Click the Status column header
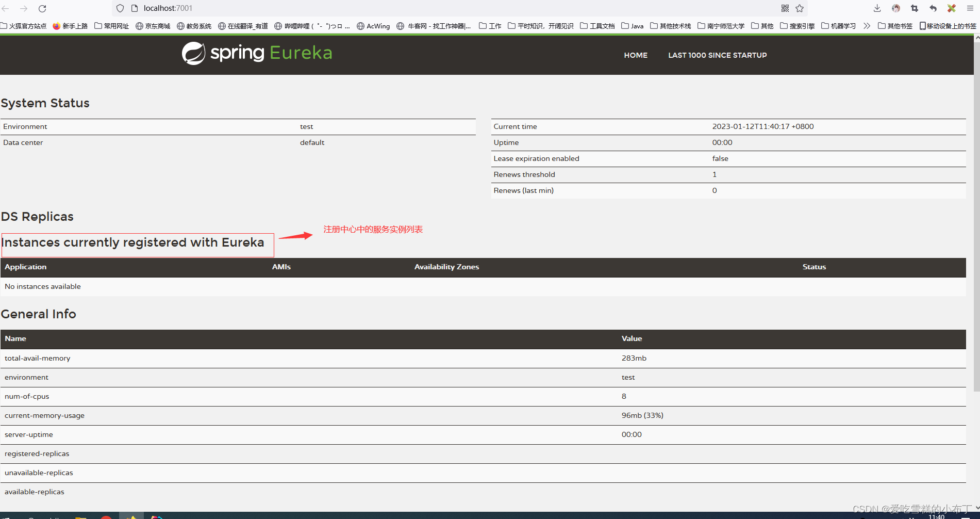The image size is (980, 519). (815, 267)
